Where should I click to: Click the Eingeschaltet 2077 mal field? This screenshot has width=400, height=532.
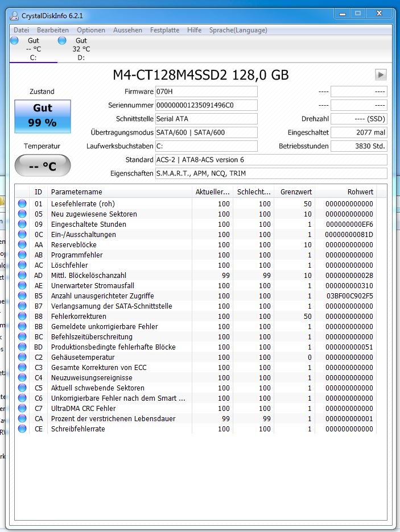coord(359,132)
